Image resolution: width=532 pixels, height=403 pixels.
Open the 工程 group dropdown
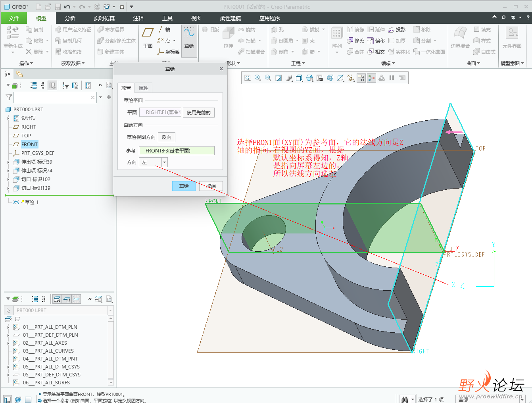pyautogui.click(x=298, y=63)
